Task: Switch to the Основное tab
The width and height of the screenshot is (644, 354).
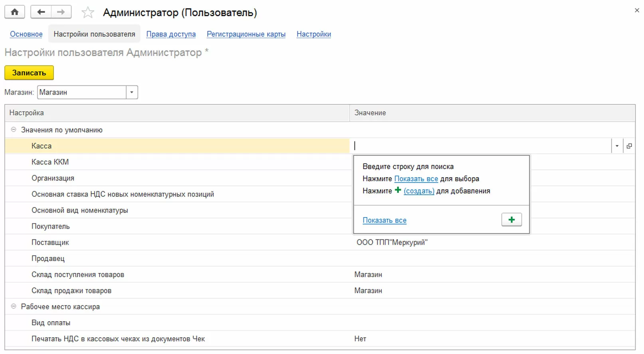Action: coord(26,34)
